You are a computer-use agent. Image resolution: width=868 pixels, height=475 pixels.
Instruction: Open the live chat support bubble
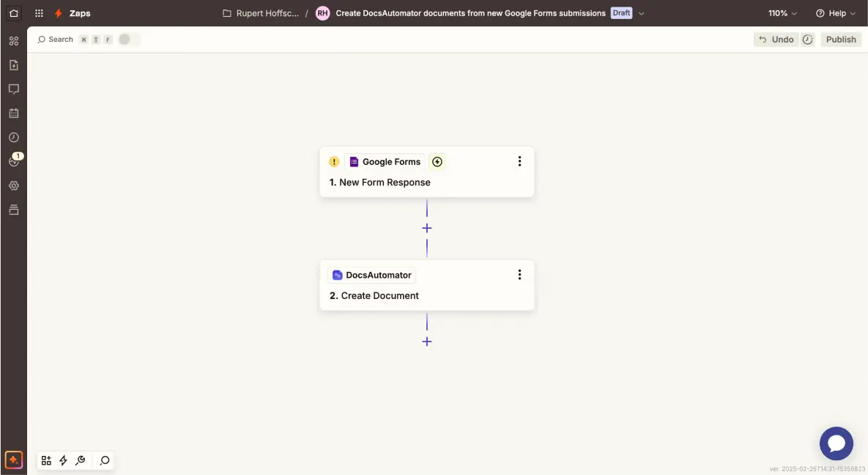(x=836, y=443)
